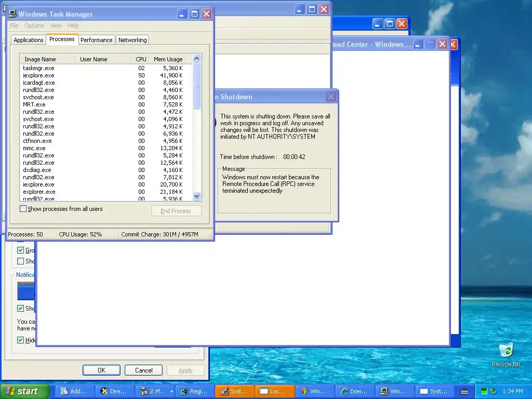Select the icardagt.exe process
Screen dimensions: 532x399
[x=106, y=83]
